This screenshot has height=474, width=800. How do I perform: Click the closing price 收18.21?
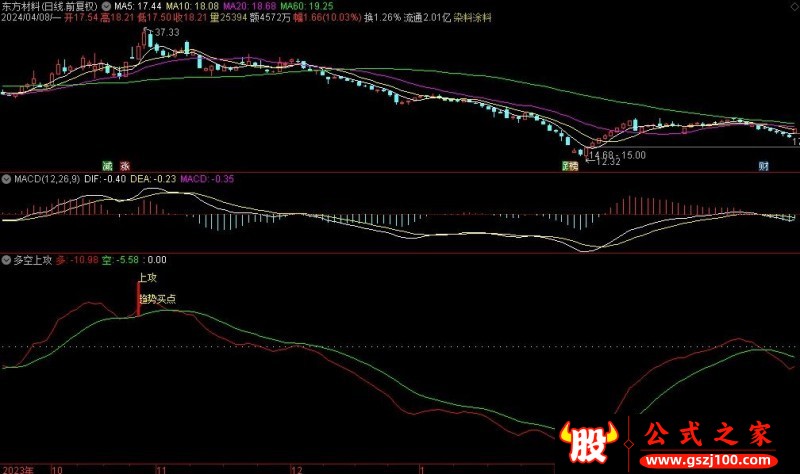pos(191,18)
